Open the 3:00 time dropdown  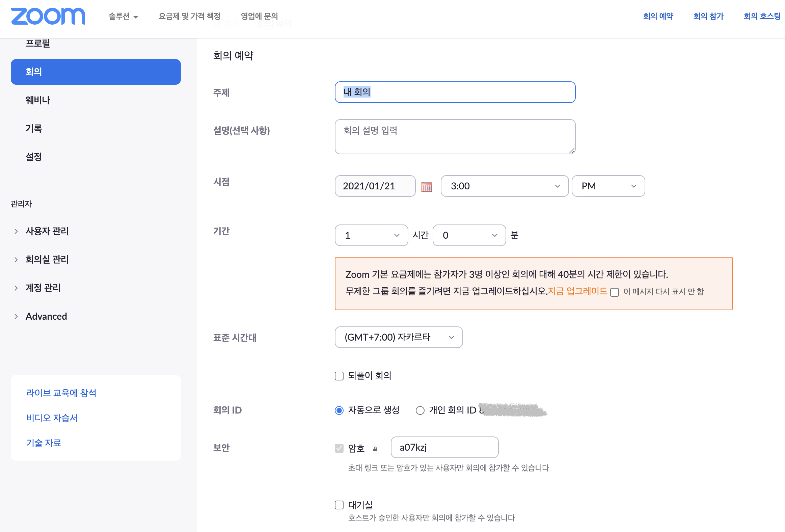pos(504,186)
